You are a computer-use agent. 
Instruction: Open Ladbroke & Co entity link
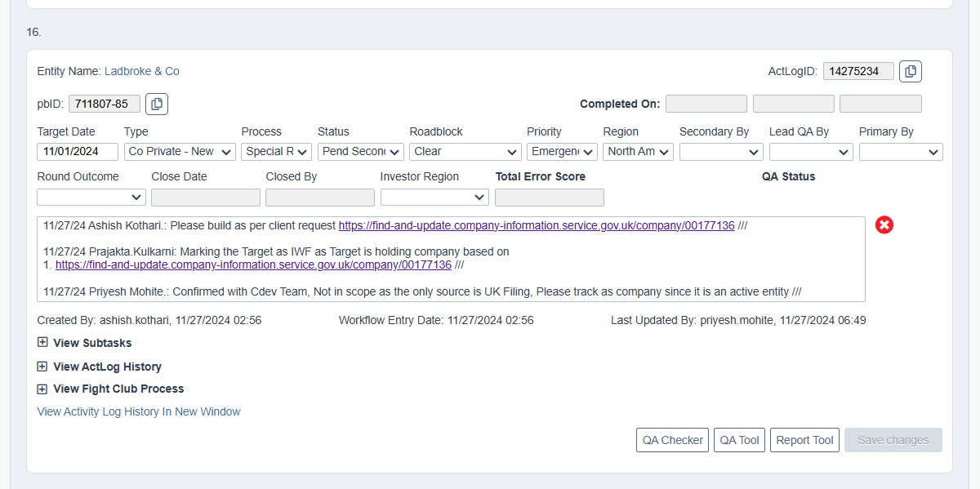(142, 71)
